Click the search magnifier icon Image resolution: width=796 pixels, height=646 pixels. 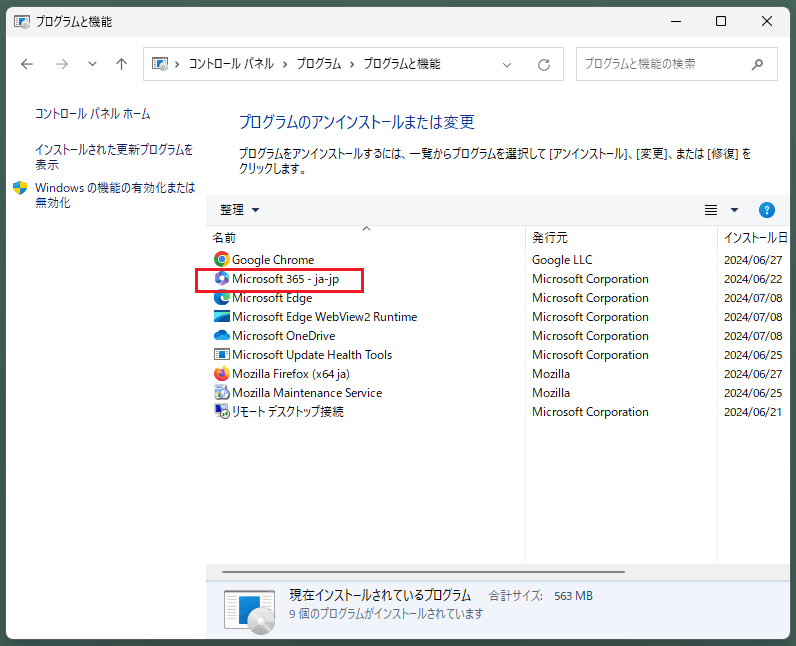[757, 64]
